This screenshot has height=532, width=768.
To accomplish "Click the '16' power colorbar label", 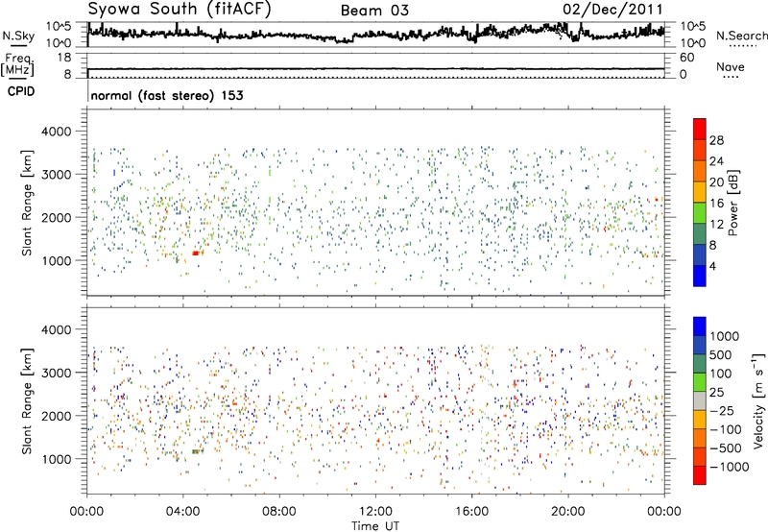I will (x=716, y=204).
